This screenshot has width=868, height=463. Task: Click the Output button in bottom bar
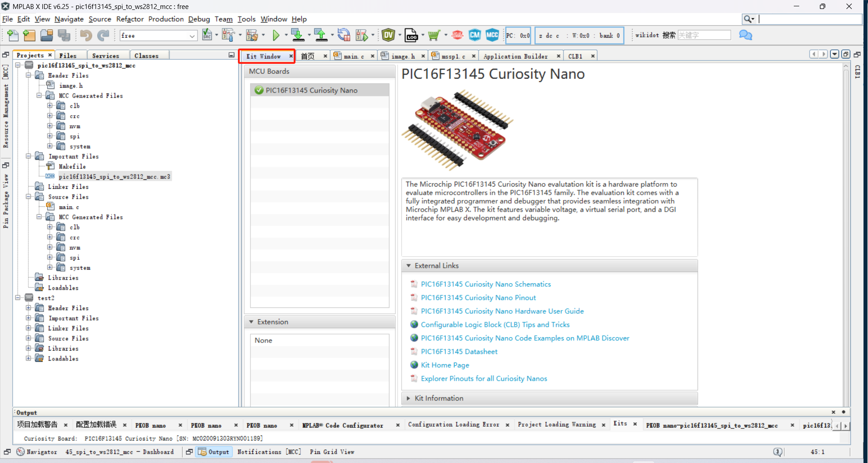pos(214,452)
